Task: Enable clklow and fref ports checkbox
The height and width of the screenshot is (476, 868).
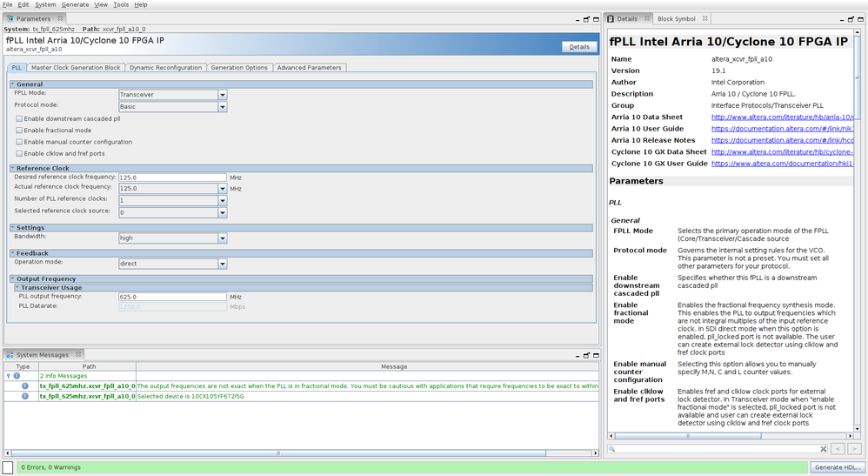Action: [x=19, y=153]
